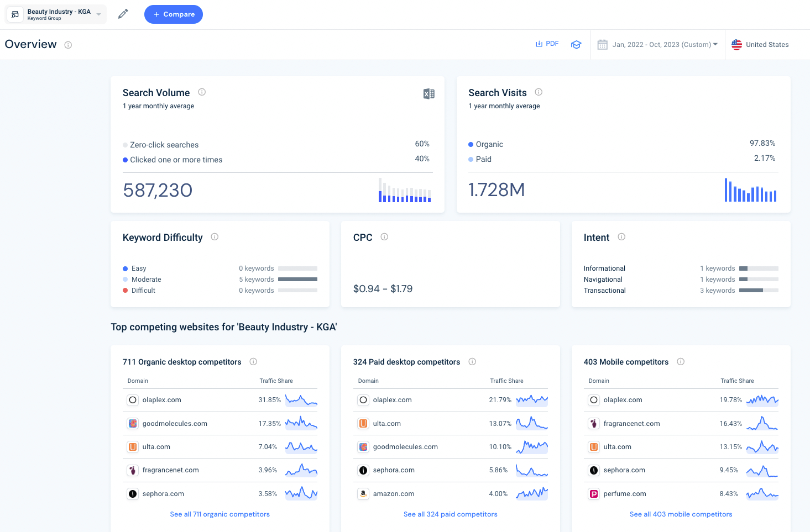Click the Clicked one or more times legend
The width and height of the screenshot is (810, 532).
click(x=173, y=160)
